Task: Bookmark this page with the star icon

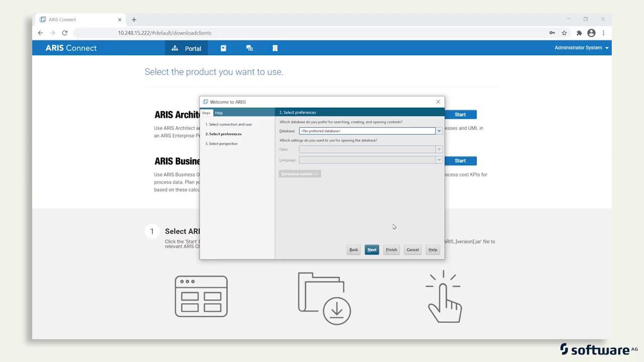Action: pos(564,33)
